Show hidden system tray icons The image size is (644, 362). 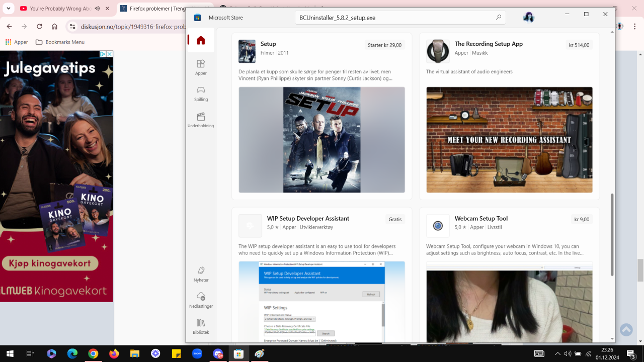(557, 354)
